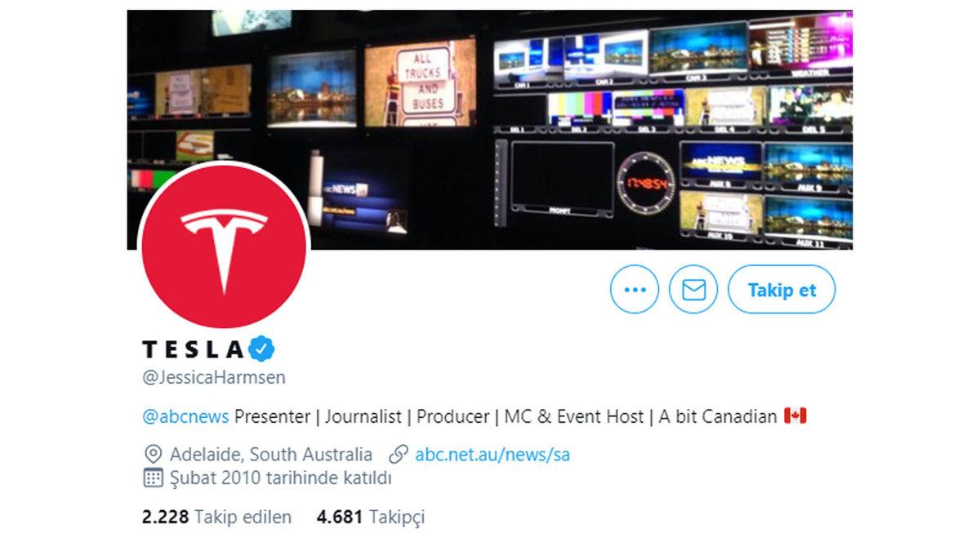This screenshot has height=551, width=980.
Task: Click Adelaide, South Australia location text
Action: (271, 455)
